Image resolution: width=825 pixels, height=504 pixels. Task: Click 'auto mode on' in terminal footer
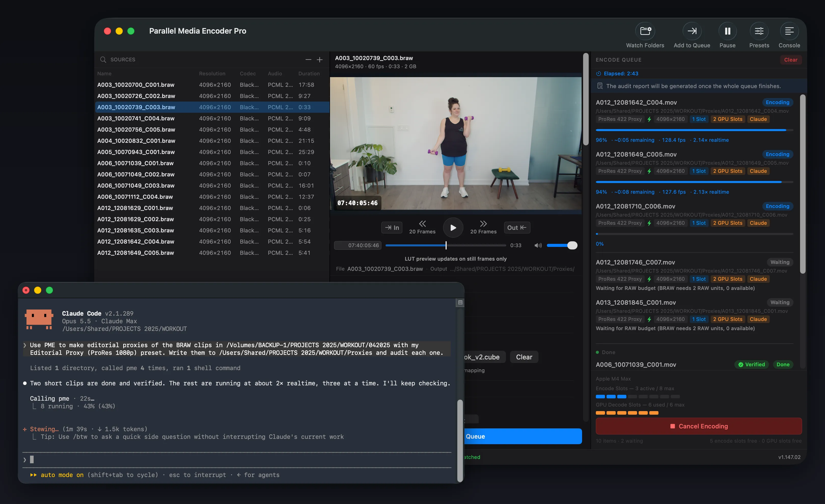(62, 475)
